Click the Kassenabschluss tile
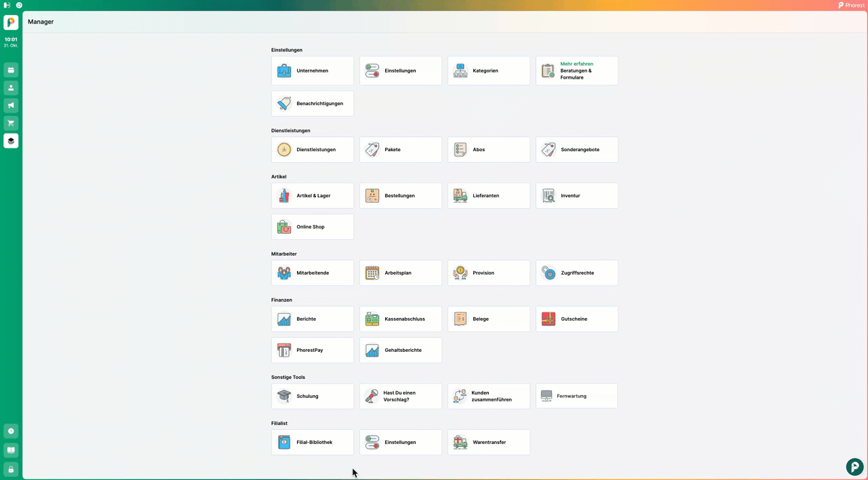This screenshot has width=868, height=480. (x=401, y=319)
